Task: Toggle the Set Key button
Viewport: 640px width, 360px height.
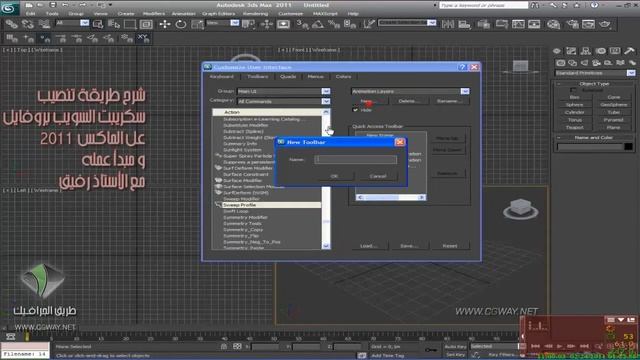Action: pyautogui.click(x=456, y=355)
